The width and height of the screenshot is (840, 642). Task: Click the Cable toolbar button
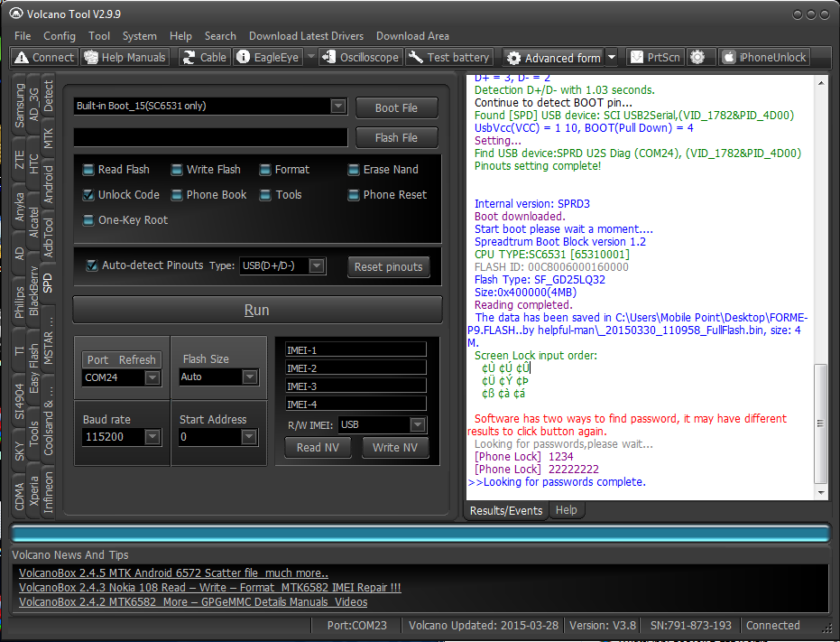(205, 58)
